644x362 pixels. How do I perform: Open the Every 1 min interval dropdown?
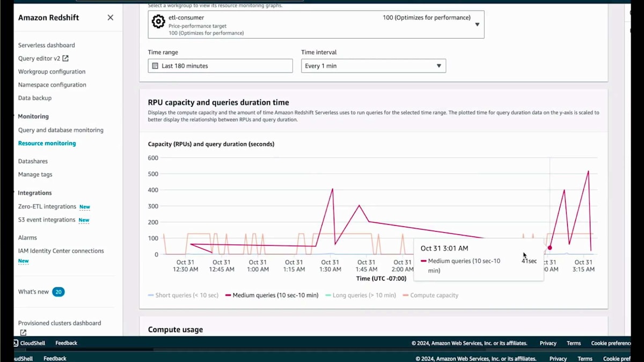[x=374, y=66]
